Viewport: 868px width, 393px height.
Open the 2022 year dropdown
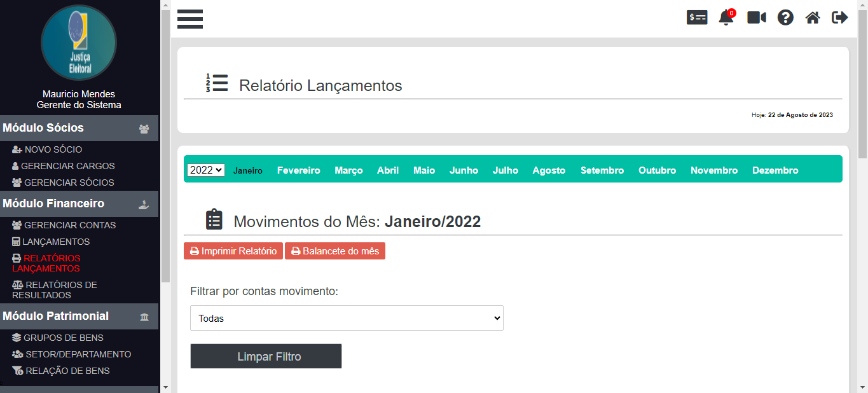pyautogui.click(x=206, y=170)
